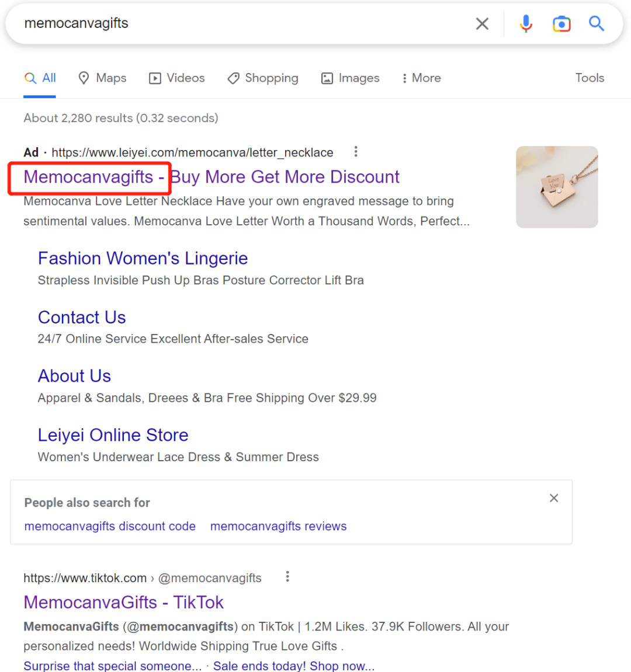The width and height of the screenshot is (631, 672).
Task: Start voice search with the microphone icon
Action: coord(526,24)
